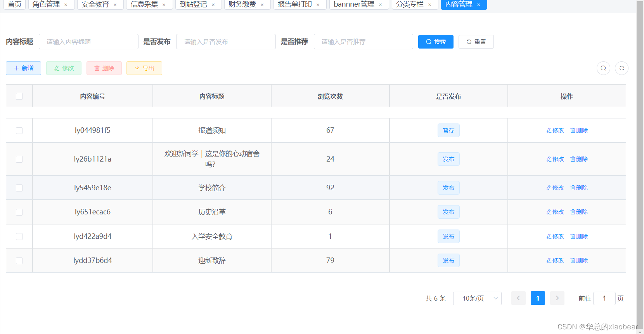Click the 发布 tag in 学校简介 row
Image resolution: width=644 pixels, height=334 pixels.
448,188
